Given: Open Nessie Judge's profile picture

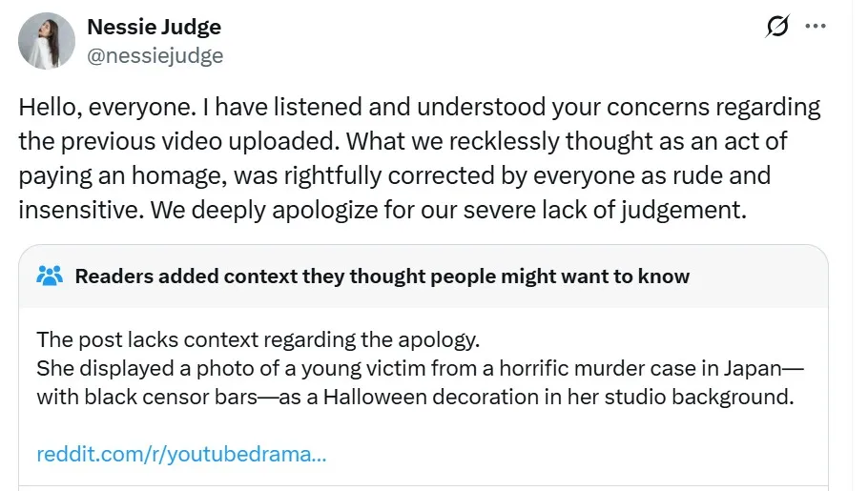Looking at the screenshot, I should click(x=47, y=41).
